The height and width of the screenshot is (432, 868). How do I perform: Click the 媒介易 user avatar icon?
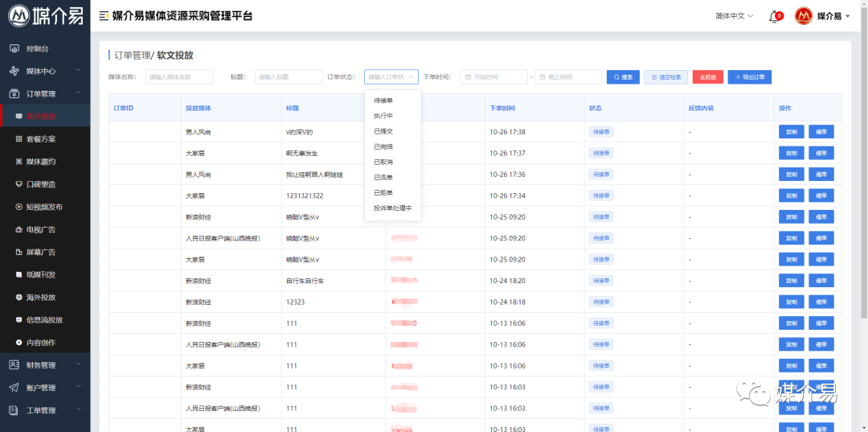coord(803,16)
